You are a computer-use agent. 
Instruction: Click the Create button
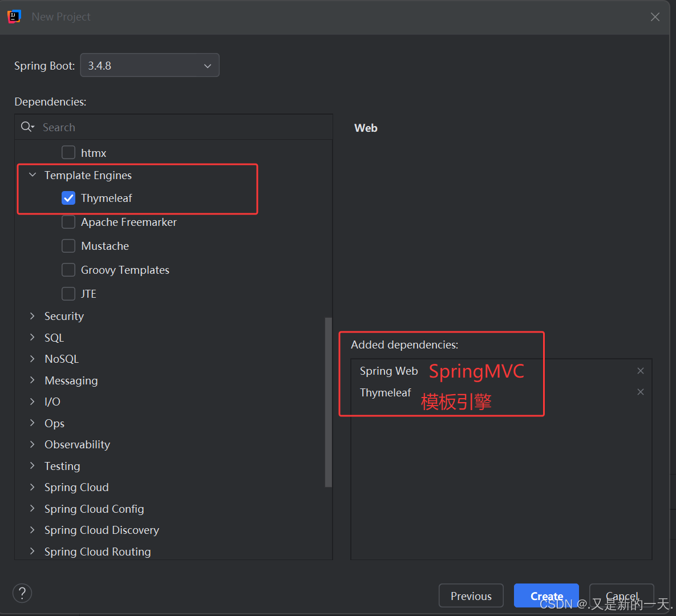[x=547, y=595]
